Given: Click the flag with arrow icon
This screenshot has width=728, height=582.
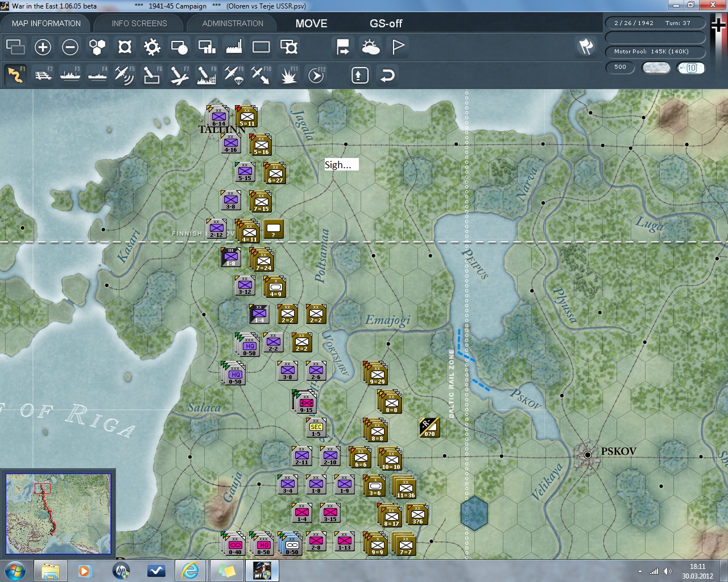Looking at the screenshot, I should [x=343, y=47].
